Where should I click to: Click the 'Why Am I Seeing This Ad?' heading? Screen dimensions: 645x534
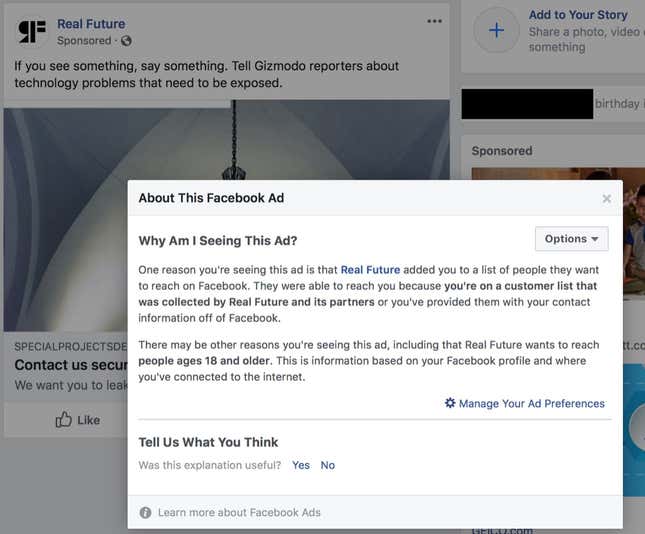(x=218, y=241)
